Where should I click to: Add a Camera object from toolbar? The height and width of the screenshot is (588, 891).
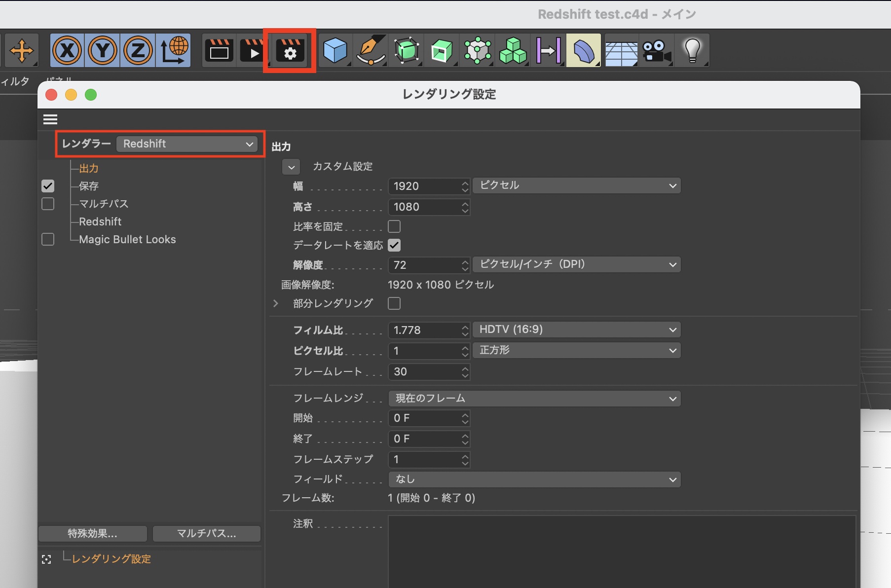(657, 51)
